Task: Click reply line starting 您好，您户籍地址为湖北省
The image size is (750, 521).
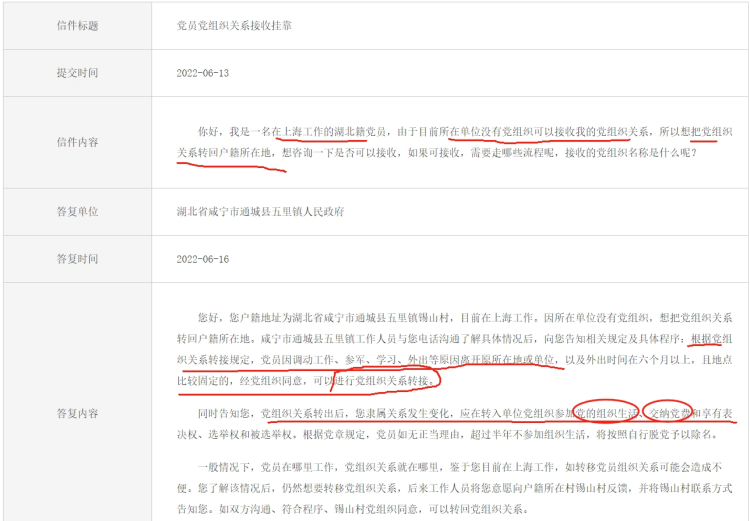Action: pos(465,318)
